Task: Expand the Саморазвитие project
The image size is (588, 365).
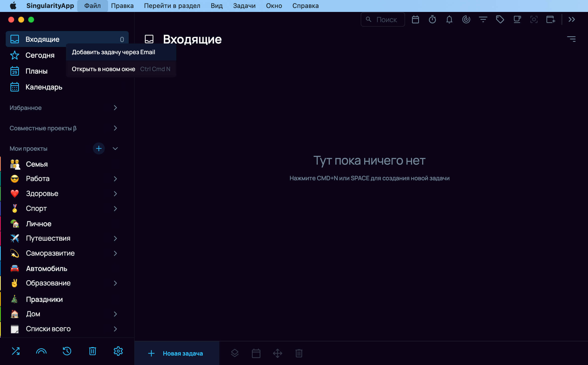Action: point(115,253)
